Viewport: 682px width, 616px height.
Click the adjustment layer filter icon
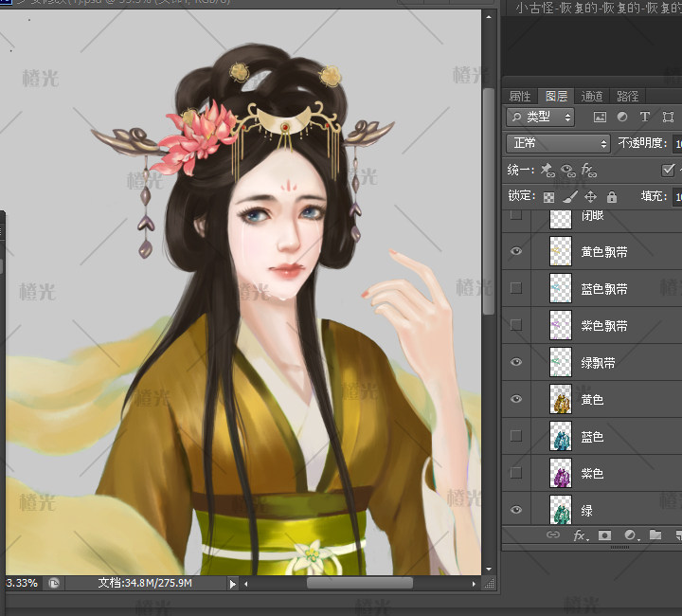[622, 118]
